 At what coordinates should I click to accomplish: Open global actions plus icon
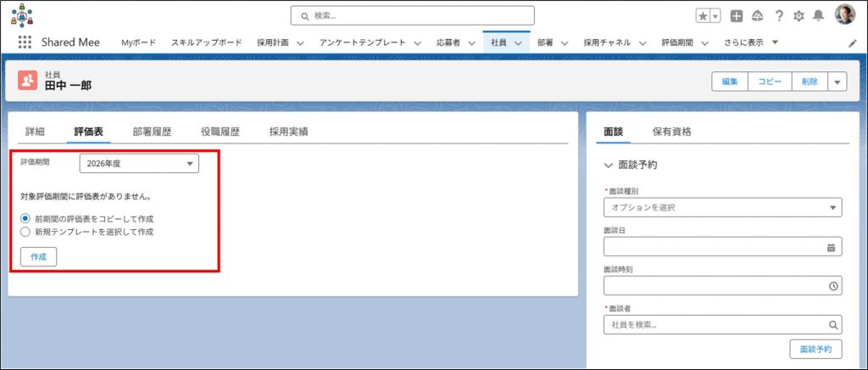(x=737, y=16)
